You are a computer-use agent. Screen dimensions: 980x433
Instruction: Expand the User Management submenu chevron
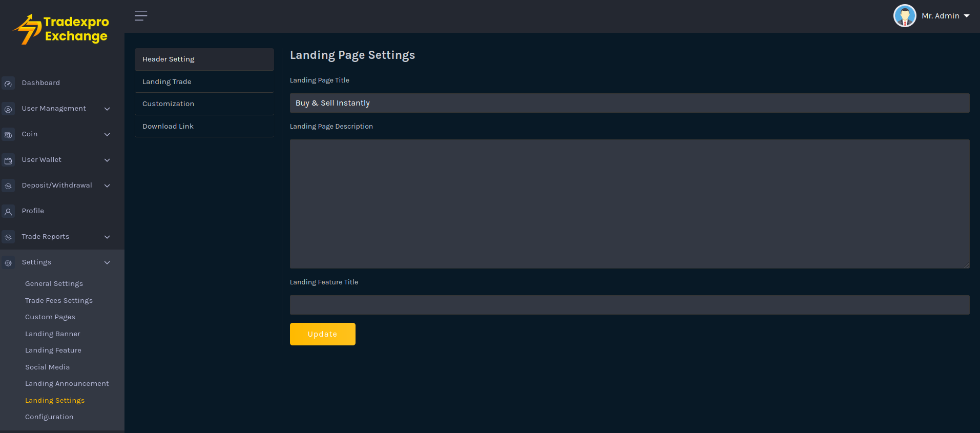click(107, 109)
